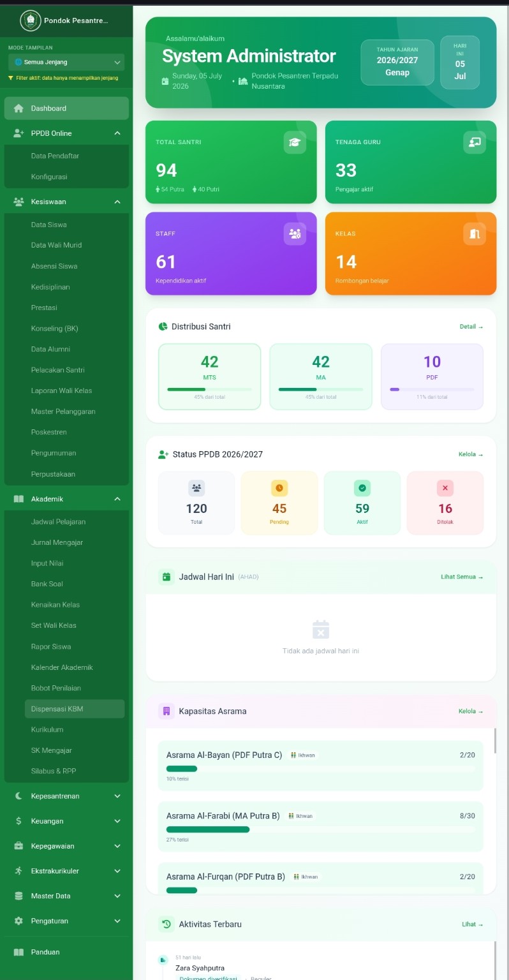Image resolution: width=509 pixels, height=980 pixels.
Task: Click Kelola link in Kapasitas Asrama card
Action: click(471, 711)
